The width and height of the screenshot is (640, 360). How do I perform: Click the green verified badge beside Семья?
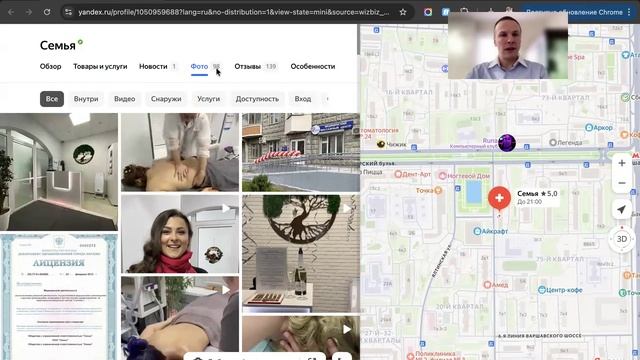coord(80,42)
